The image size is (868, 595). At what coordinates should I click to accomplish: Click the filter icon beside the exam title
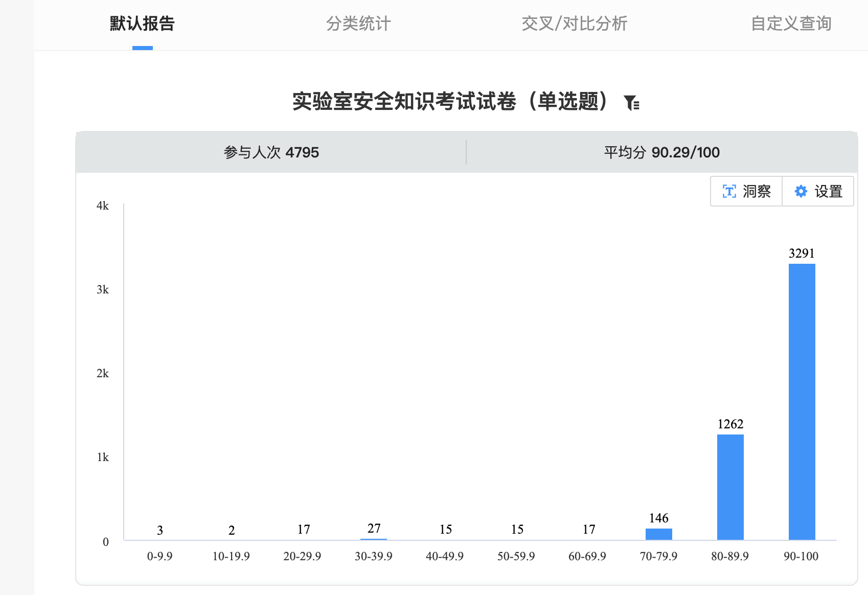pos(632,103)
